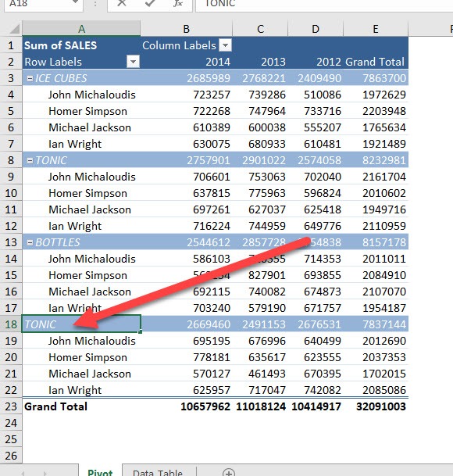Collapse the ICE CUBES group

[x=30, y=78]
